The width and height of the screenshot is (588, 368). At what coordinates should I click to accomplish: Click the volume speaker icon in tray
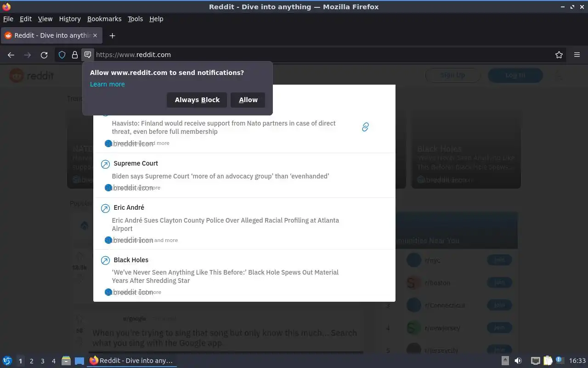click(518, 361)
